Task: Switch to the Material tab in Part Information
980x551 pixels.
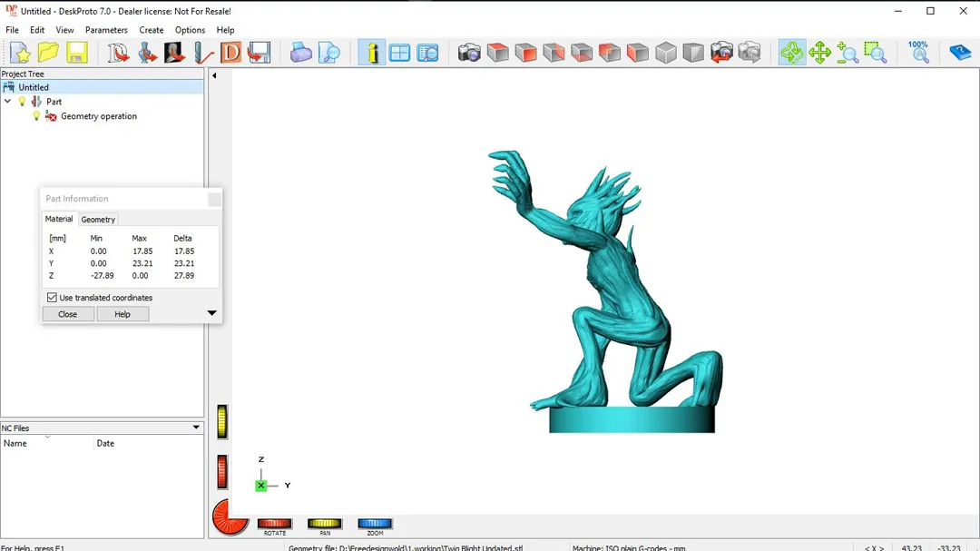Action: 59,219
